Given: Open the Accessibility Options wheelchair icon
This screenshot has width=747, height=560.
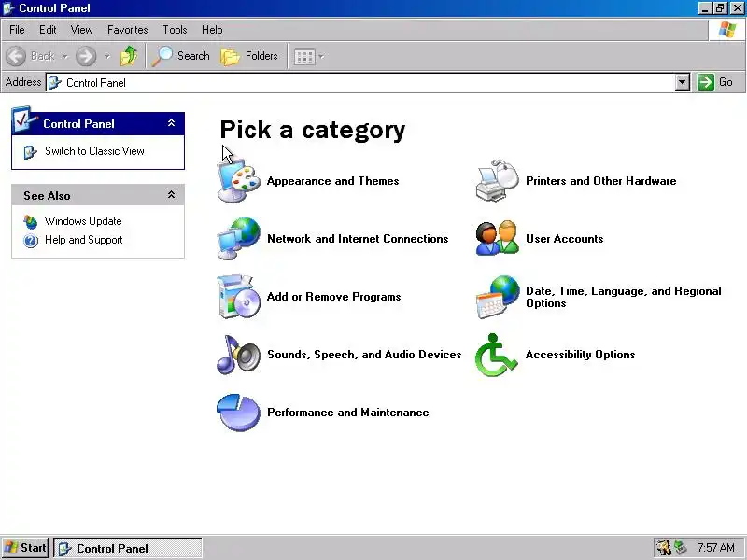Looking at the screenshot, I should click(497, 356).
